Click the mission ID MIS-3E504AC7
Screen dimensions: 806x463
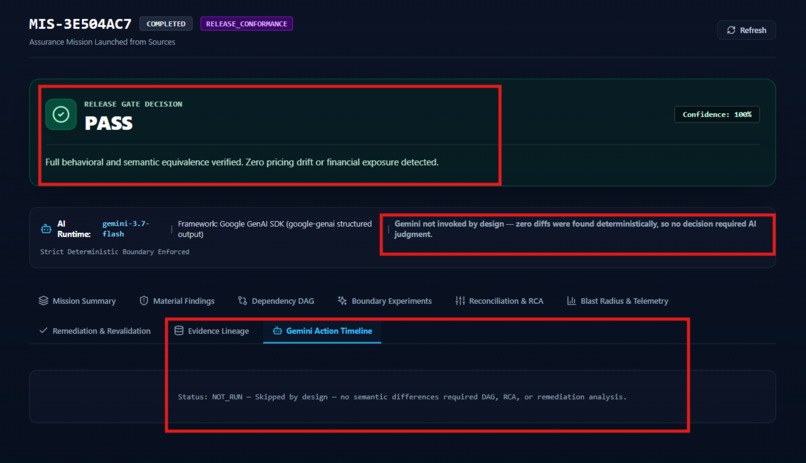pos(80,24)
